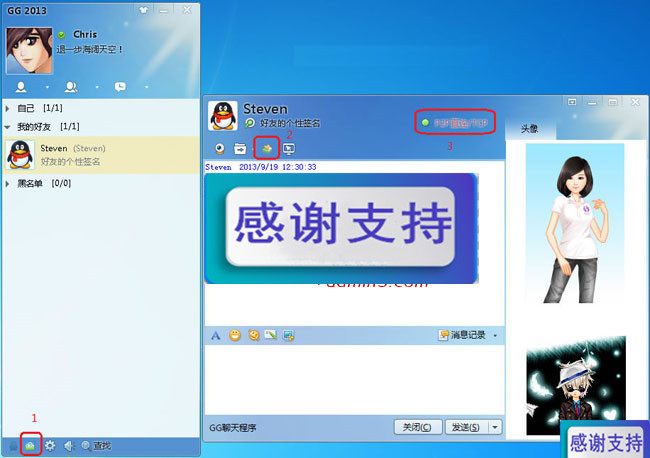The height and width of the screenshot is (458, 650).
Task: Change Chris's online status indicator
Action: point(61,35)
